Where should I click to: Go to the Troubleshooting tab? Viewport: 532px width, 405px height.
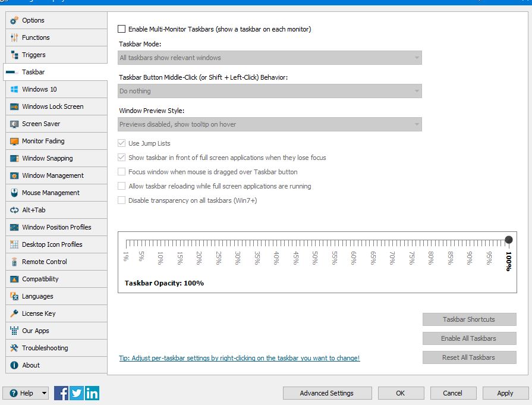click(45, 349)
